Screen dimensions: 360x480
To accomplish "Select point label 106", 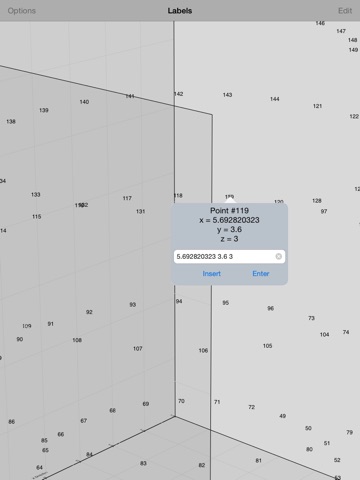I will [203, 350].
